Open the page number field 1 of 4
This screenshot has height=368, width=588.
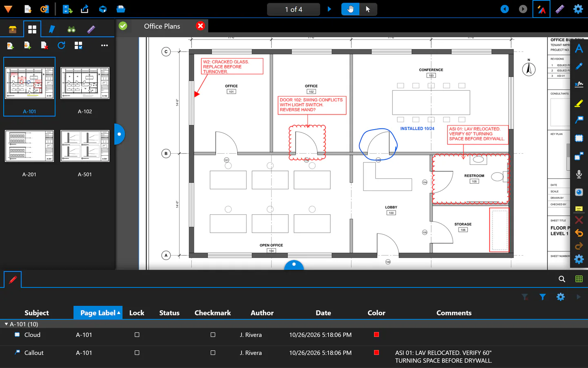pos(294,9)
